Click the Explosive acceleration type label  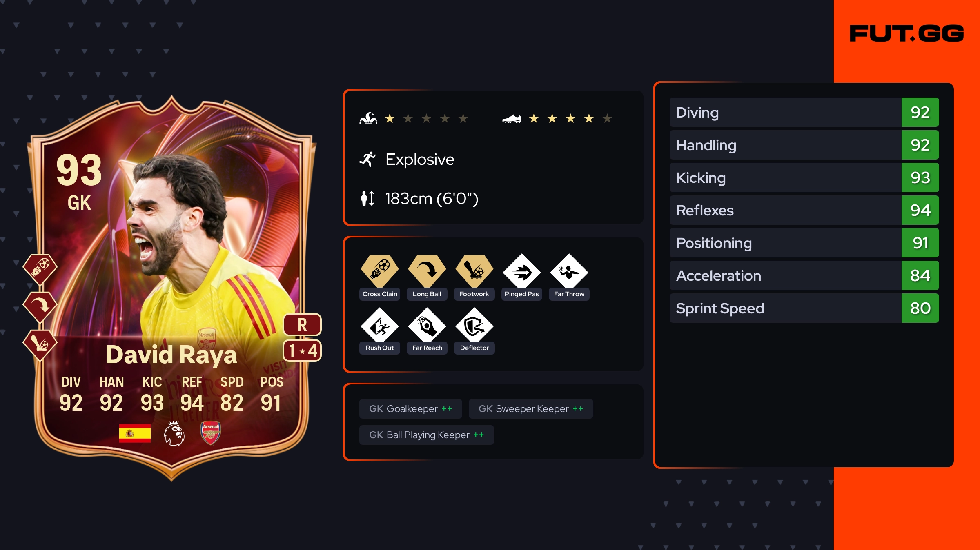point(420,159)
